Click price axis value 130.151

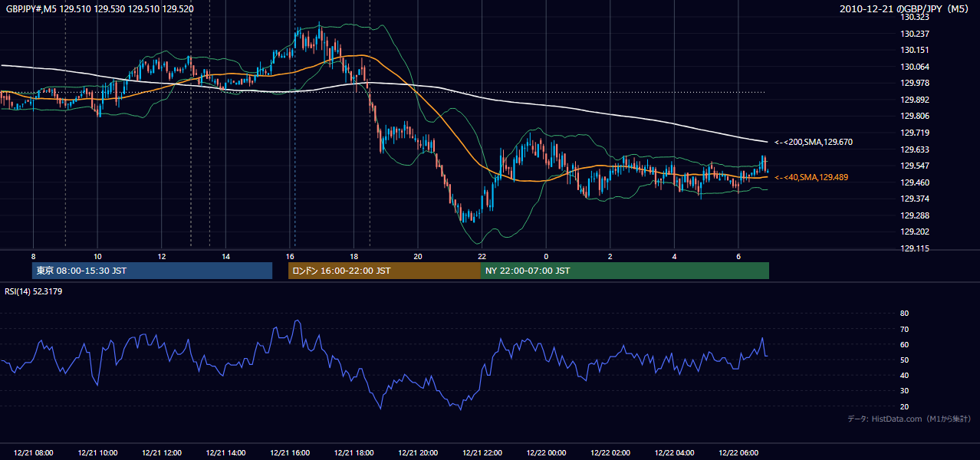point(916,50)
